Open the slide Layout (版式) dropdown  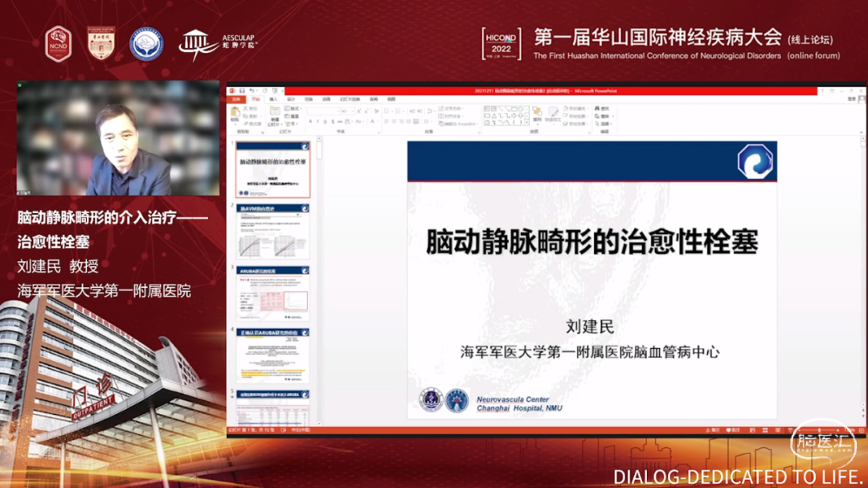[x=293, y=109]
